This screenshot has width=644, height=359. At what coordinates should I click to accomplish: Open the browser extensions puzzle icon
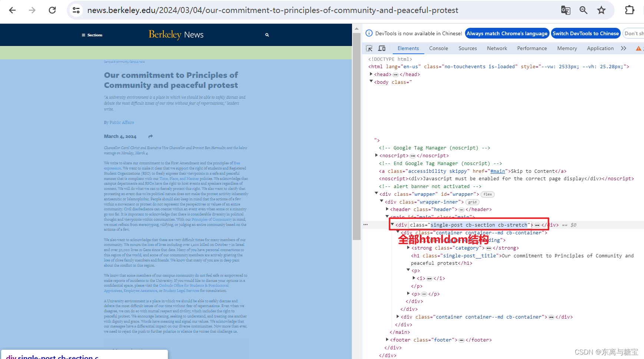coord(630,10)
